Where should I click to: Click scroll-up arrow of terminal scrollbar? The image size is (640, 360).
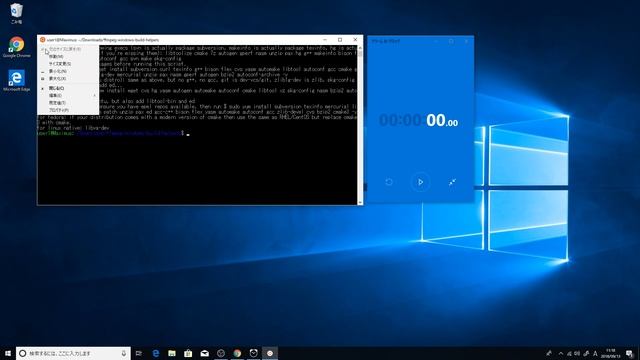coord(360,48)
